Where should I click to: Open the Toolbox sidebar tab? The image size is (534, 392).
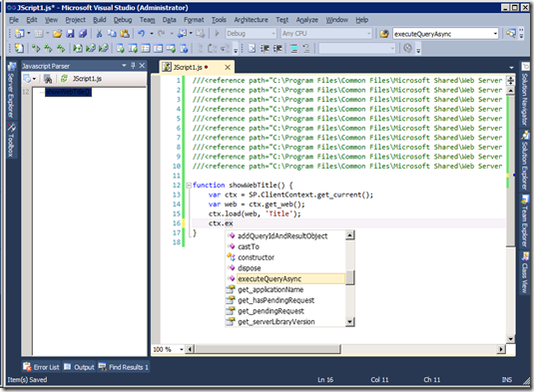pyautogui.click(x=11, y=141)
